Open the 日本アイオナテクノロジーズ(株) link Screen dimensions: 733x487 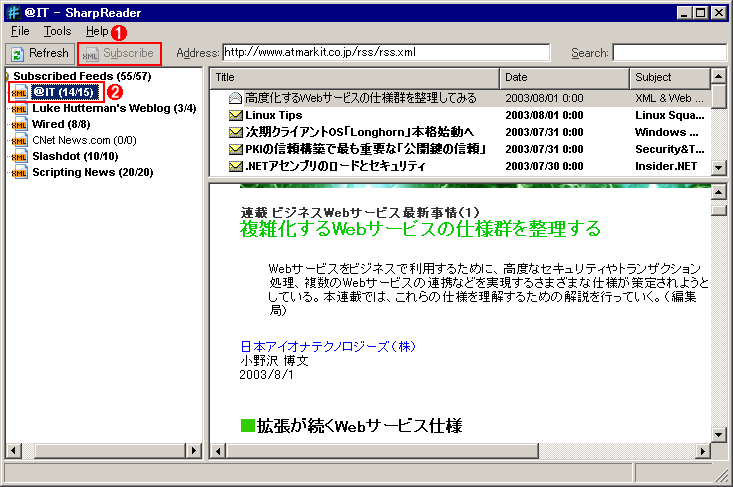pos(328,346)
